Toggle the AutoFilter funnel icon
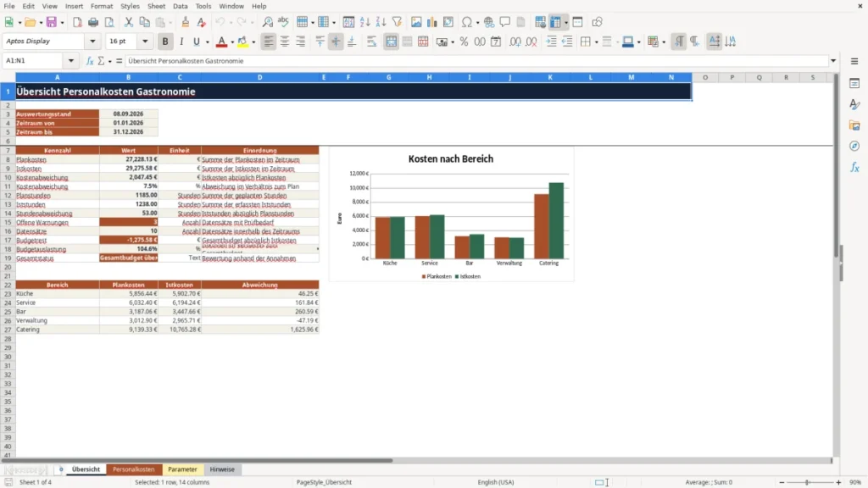 click(397, 22)
